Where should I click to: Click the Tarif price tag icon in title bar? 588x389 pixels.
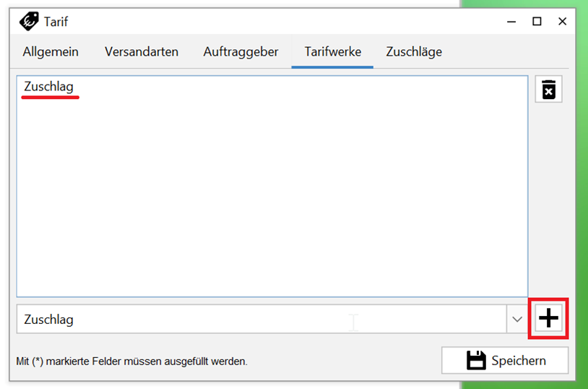pyautogui.click(x=29, y=22)
